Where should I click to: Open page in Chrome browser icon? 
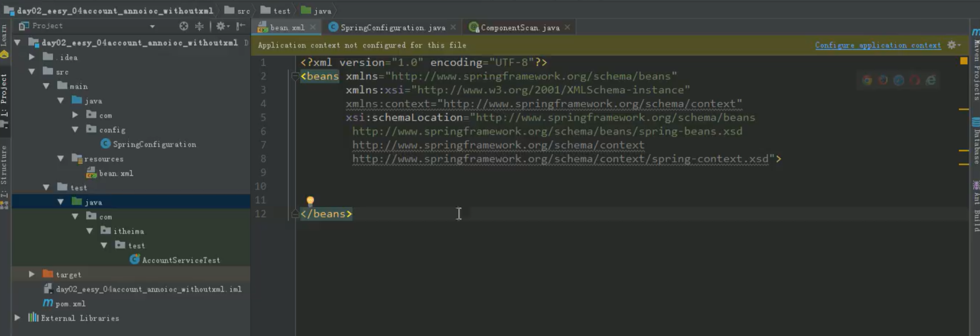867,80
